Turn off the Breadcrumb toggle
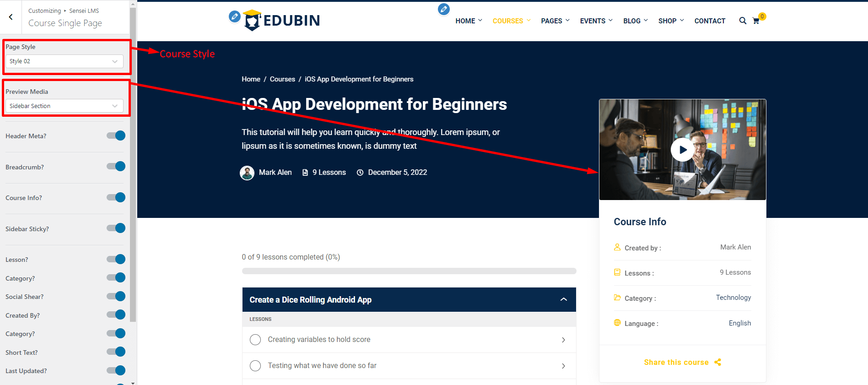 pos(116,166)
